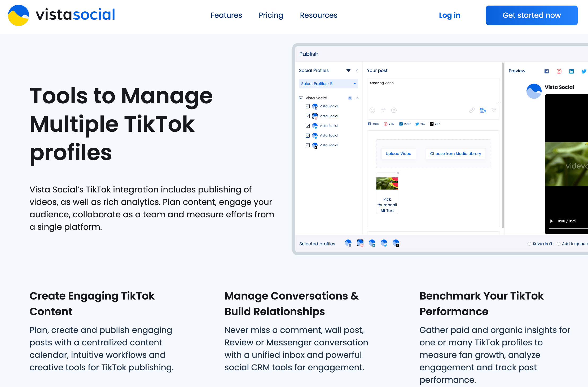Choose from Media Library
The width and height of the screenshot is (588, 387).
click(x=455, y=153)
